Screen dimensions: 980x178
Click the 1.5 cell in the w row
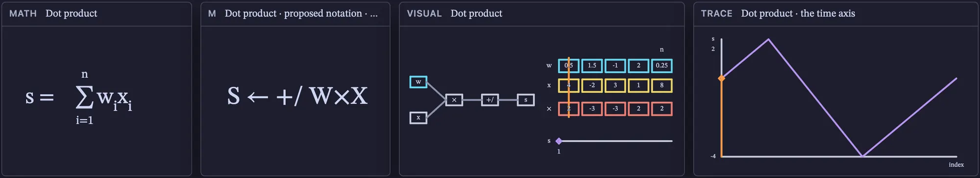click(592, 66)
